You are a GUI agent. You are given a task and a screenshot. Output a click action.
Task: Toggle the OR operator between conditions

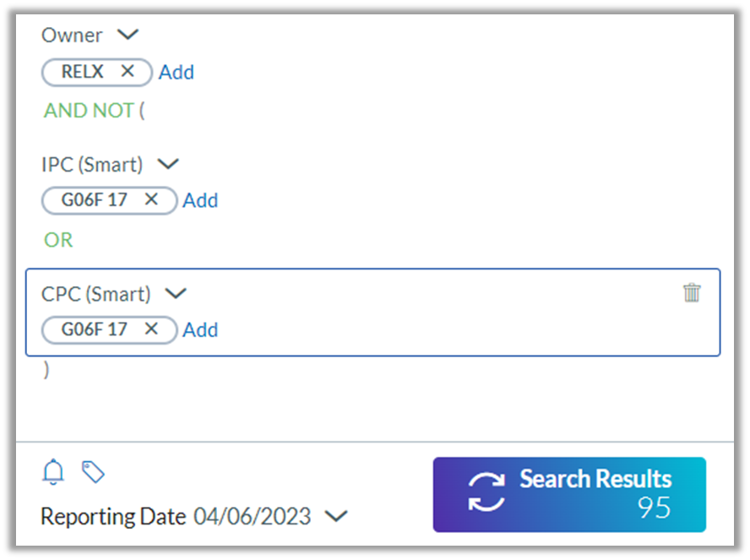pos(57,240)
